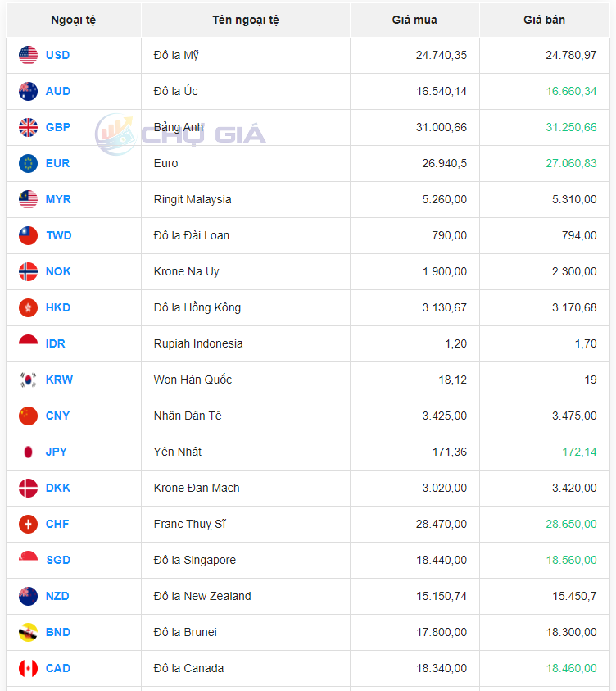Click the Norway flag beside NOK
616x691 pixels.
pyautogui.click(x=28, y=271)
